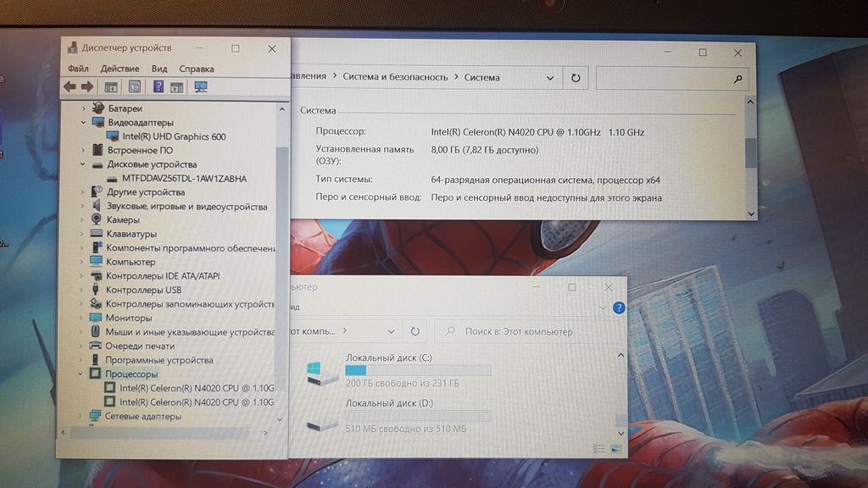The image size is (868, 488).
Task: Switch Explorer to large icons view
Action: (x=615, y=448)
